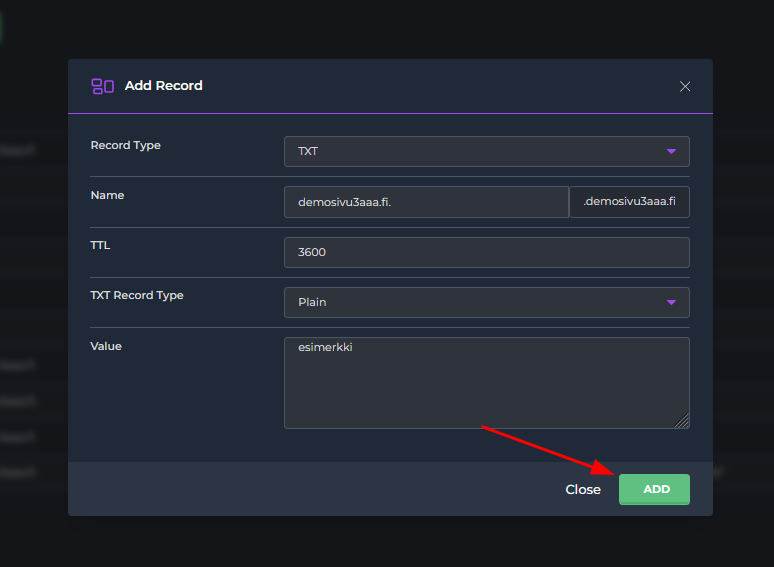The width and height of the screenshot is (774, 567).
Task: Focus the Value textarea containing esimerkki
Action: click(486, 382)
